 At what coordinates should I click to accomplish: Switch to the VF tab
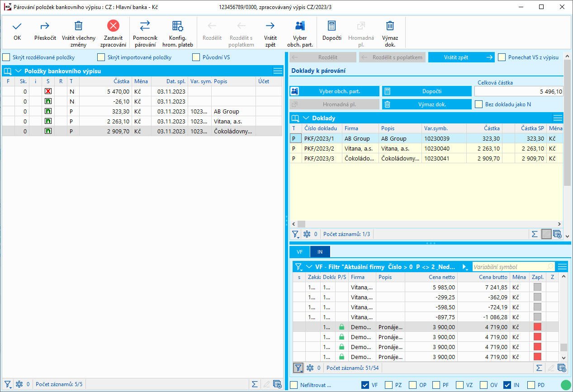pyautogui.click(x=299, y=252)
